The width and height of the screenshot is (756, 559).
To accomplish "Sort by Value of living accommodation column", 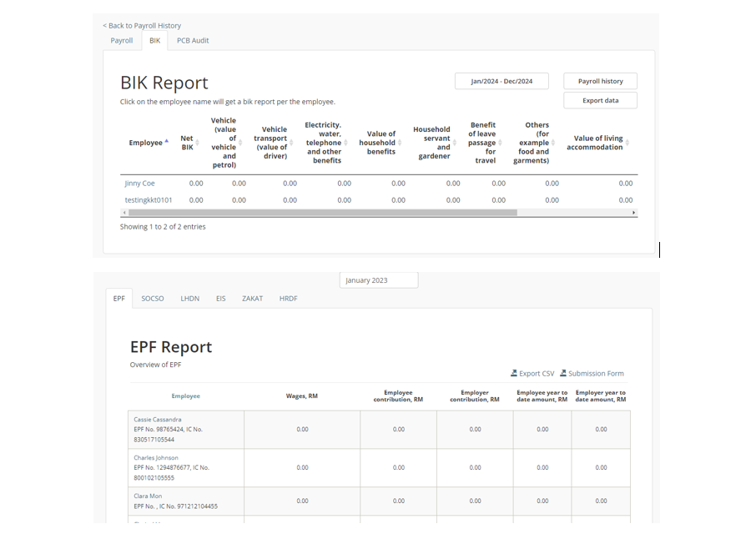I will tap(627, 143).
